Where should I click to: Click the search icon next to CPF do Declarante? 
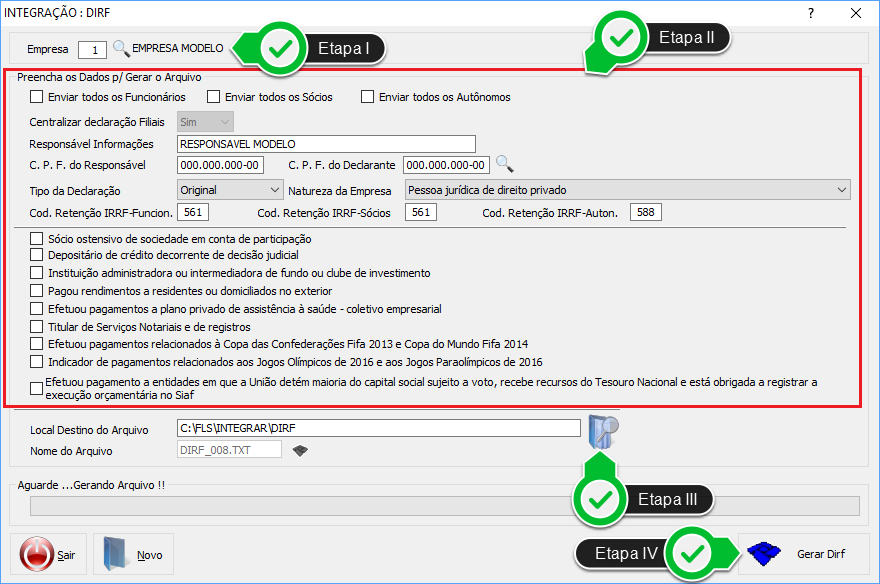[x=504, y=164]
